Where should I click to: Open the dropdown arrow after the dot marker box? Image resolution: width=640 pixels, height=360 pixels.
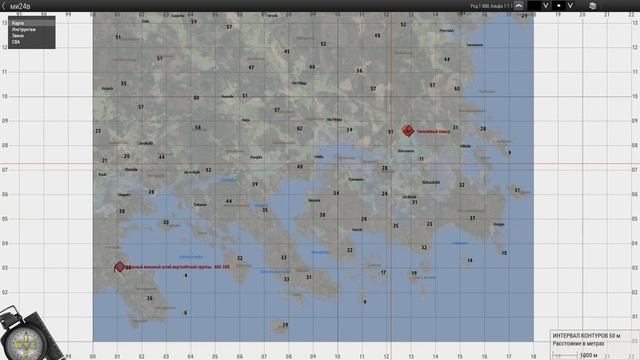(570, 6)
